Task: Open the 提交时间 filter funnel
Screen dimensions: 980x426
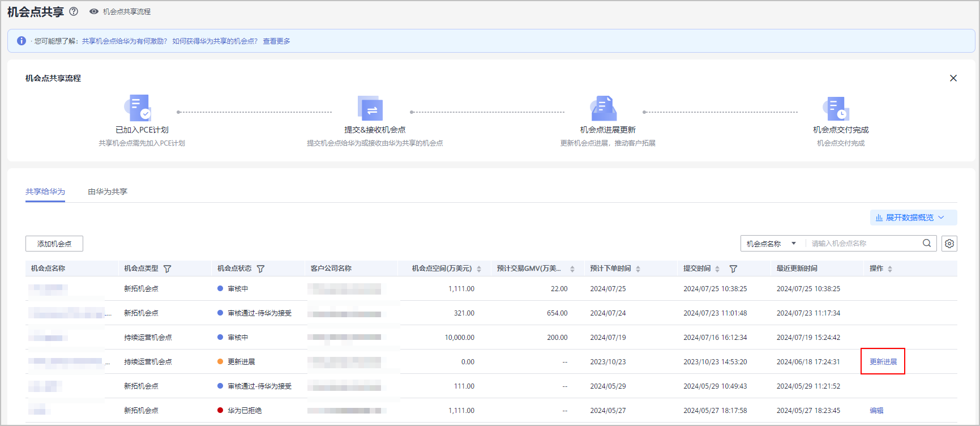Action: click(x=733, y=269)
